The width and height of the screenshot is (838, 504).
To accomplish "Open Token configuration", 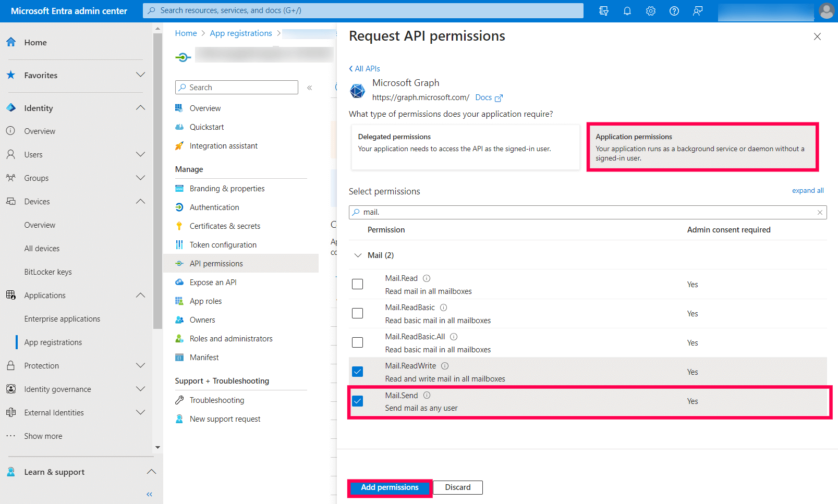I will 223,244.
